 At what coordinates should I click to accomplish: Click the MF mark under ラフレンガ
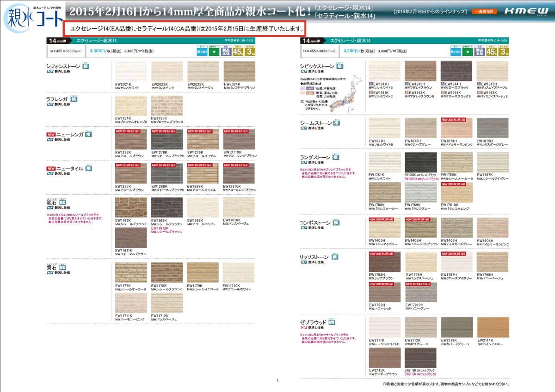pyautogui.click(x=49, y=104)
